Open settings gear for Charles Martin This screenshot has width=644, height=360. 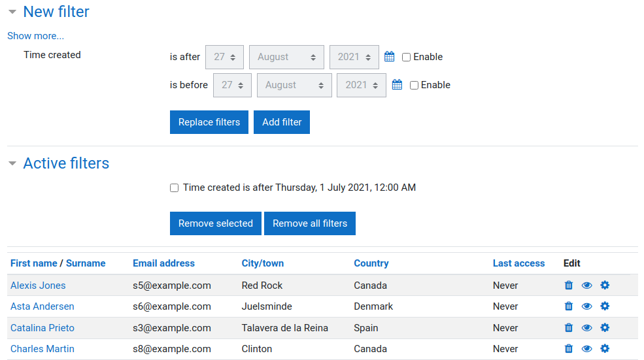605,348
